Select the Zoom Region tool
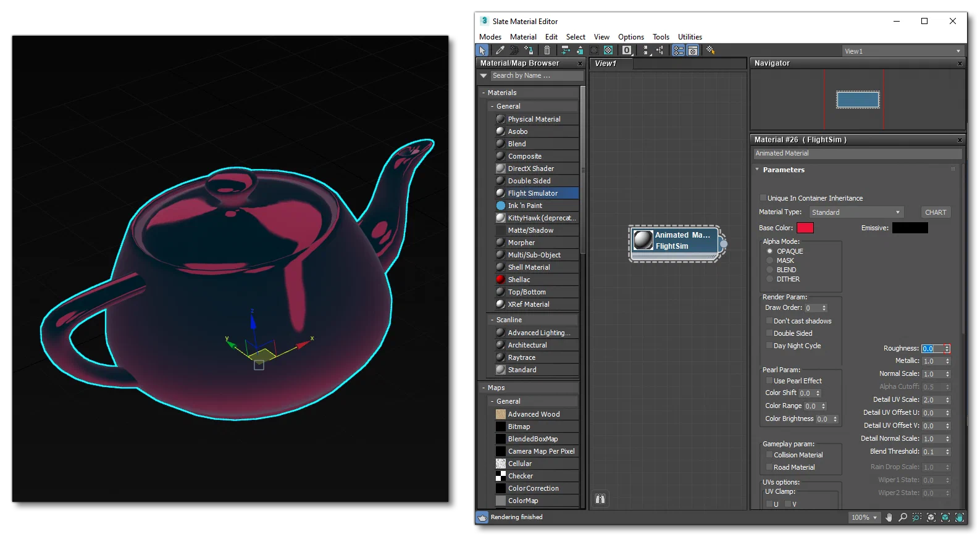Screen dimensions: 980x537 click(x=917, y=517)
